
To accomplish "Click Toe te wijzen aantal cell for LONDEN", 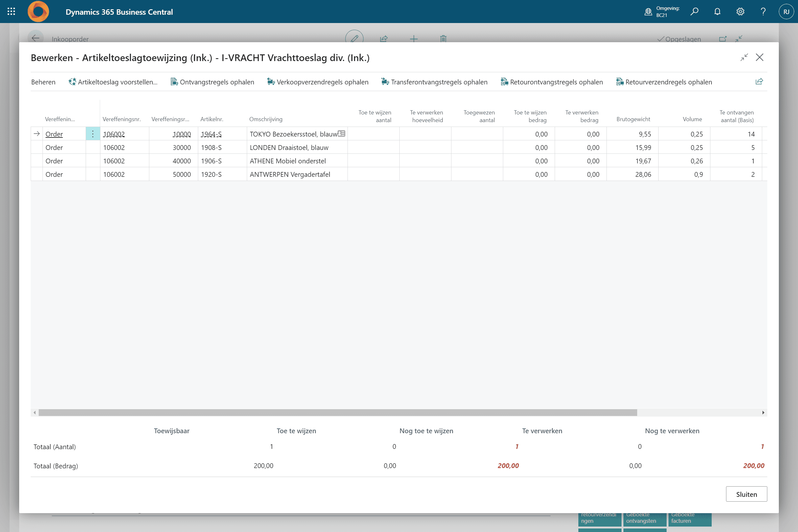I will tap(373, 148).
